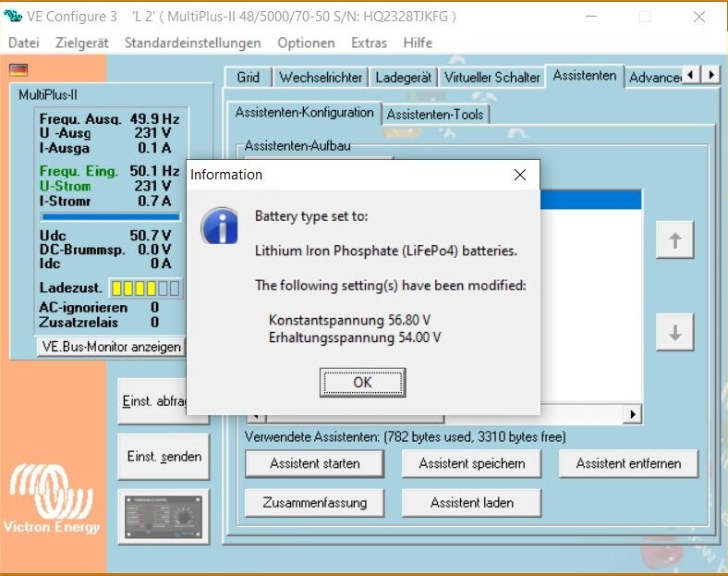Move assistant down with down arrow
This screenshot has height=576, width=728.
674,332
